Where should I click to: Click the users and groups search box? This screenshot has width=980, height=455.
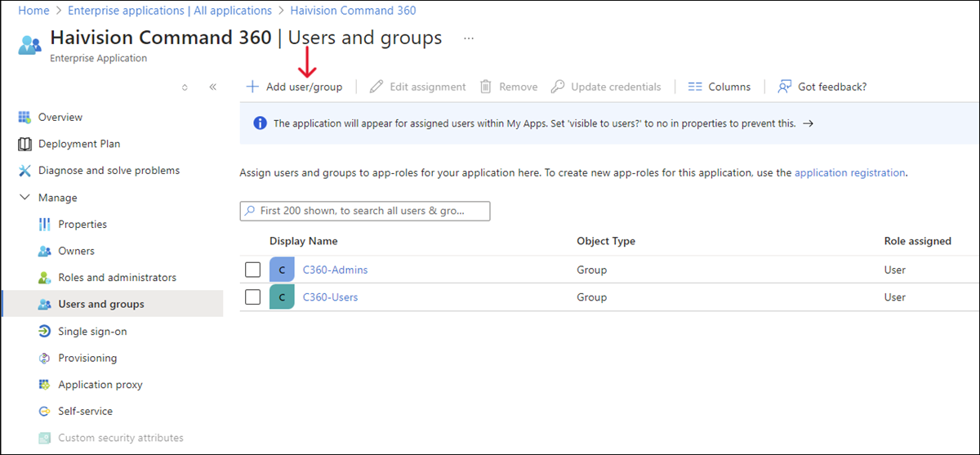(x=365, y=211)
